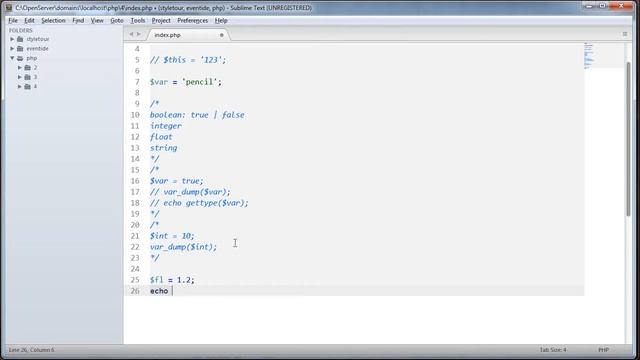The width and height of the screenshot is (640, 360).
Task: Open the tab list dropdown at right
Action: tap(624, 34)
